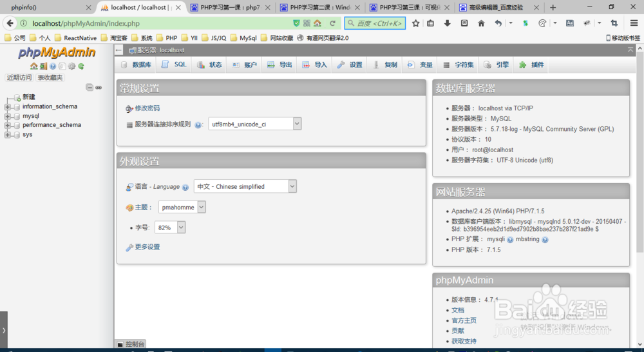Click the Baidu search input field

coord(375,23)
